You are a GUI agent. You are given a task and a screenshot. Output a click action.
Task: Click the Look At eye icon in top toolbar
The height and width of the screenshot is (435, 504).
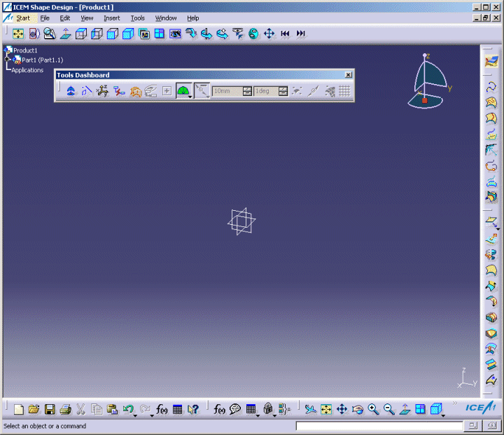tap(175, 34)
